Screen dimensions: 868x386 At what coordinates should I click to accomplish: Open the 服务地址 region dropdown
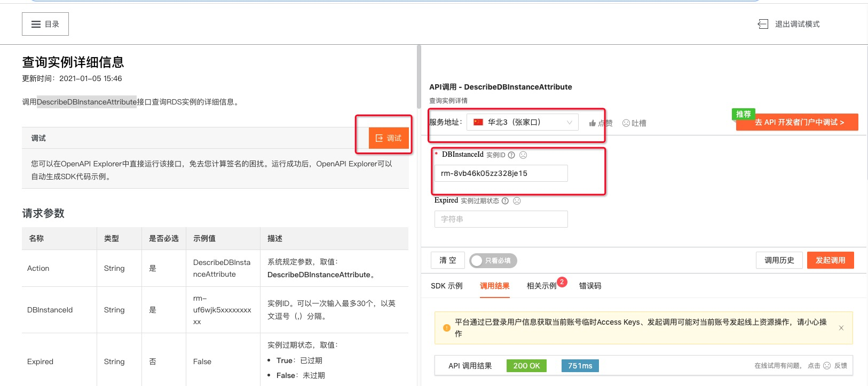point(523,122)
